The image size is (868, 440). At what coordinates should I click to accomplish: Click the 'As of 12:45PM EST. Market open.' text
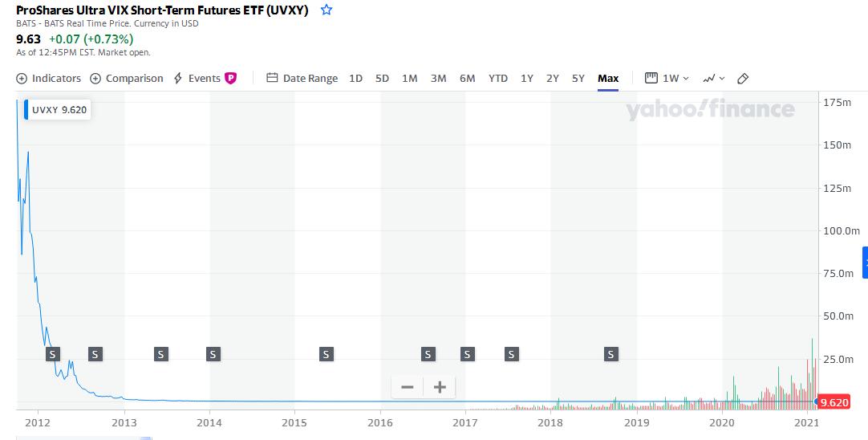coord(83,53)
